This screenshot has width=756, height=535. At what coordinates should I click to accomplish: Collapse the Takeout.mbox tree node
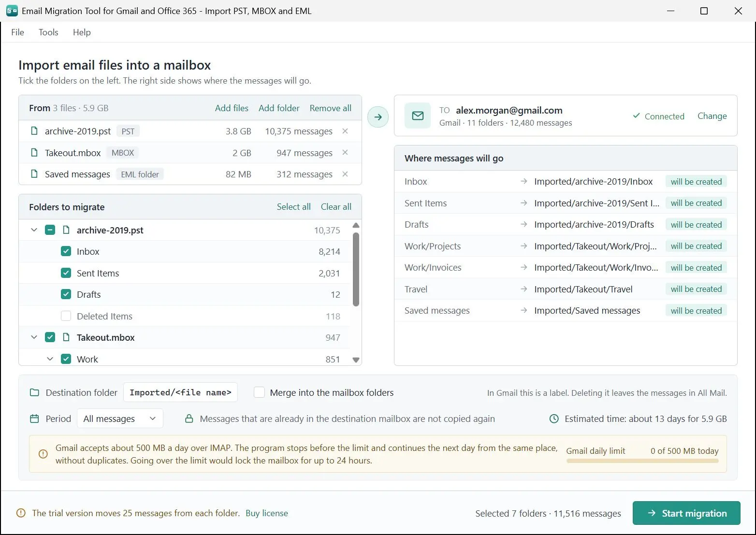coord(34,337)
